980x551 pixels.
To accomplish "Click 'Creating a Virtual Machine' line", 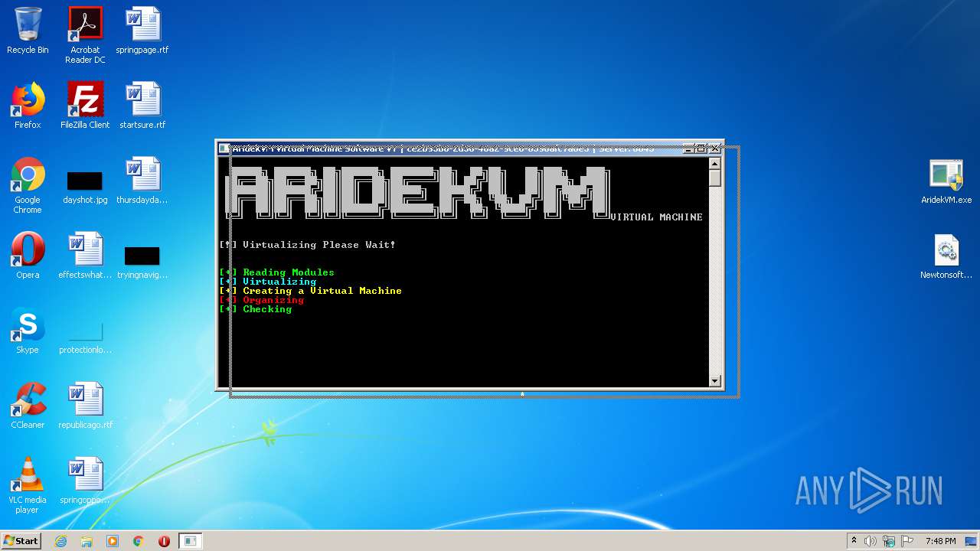I will 310,291.
